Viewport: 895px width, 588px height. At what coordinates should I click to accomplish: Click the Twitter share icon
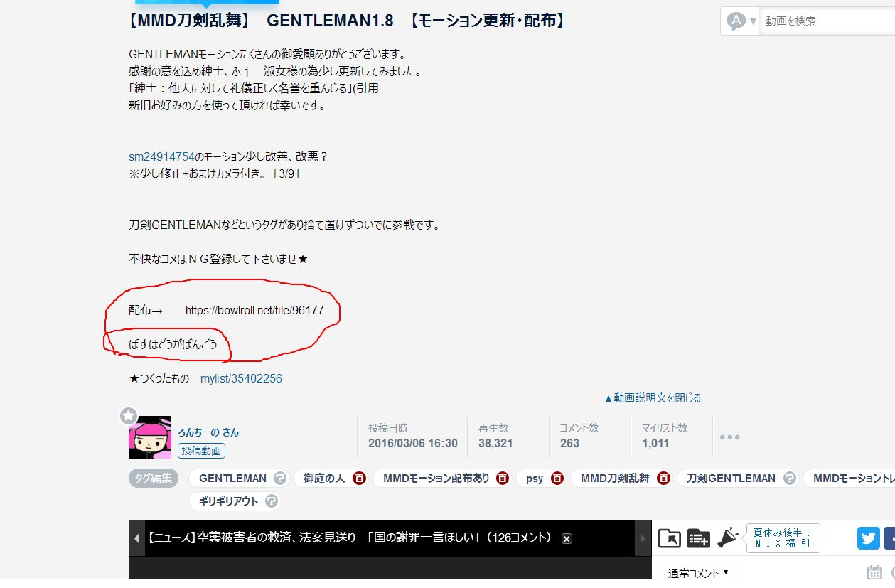(x=868, y=538)
